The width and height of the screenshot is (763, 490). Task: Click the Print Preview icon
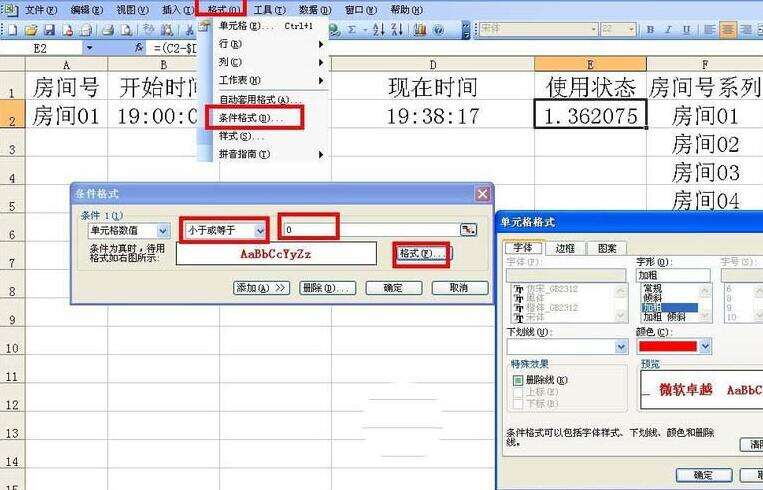(126, 30)
